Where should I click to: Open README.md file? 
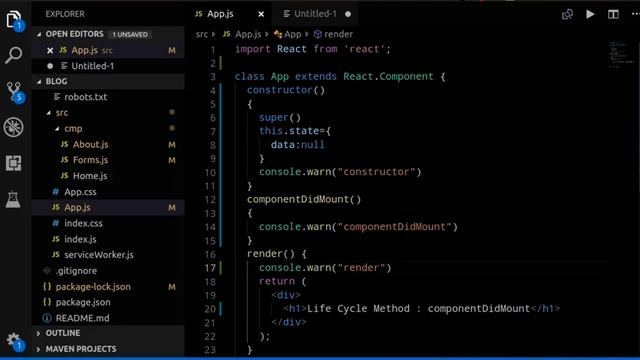[82, 318]
